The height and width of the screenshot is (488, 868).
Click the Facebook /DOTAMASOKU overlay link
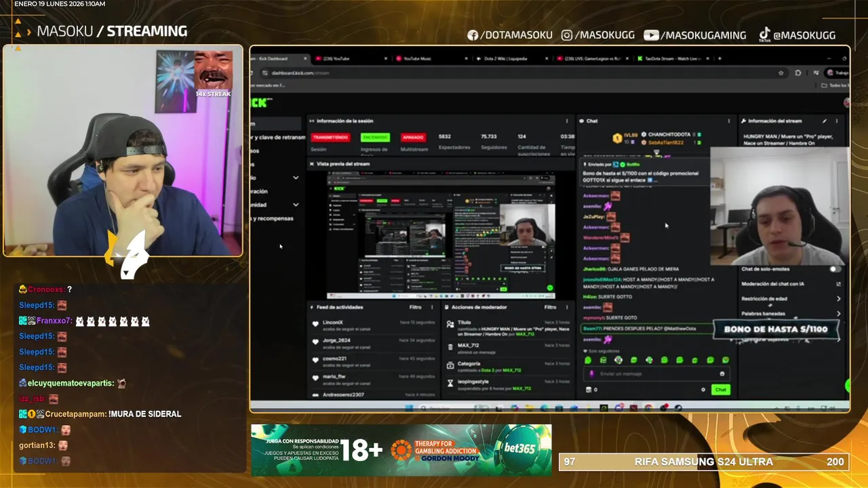click(x=510, y=35)
